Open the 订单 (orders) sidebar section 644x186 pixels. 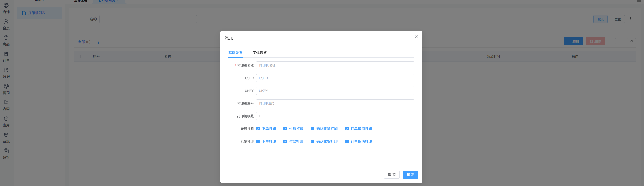pos(6,57)
